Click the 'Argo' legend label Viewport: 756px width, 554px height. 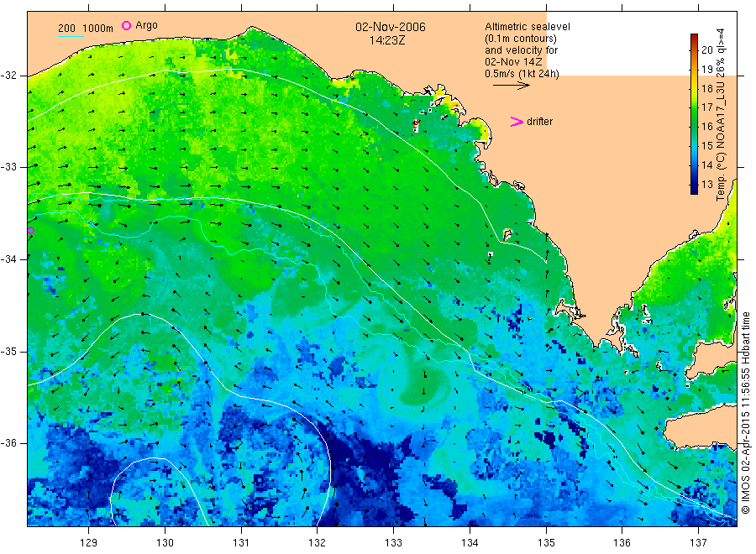[146, 25]
